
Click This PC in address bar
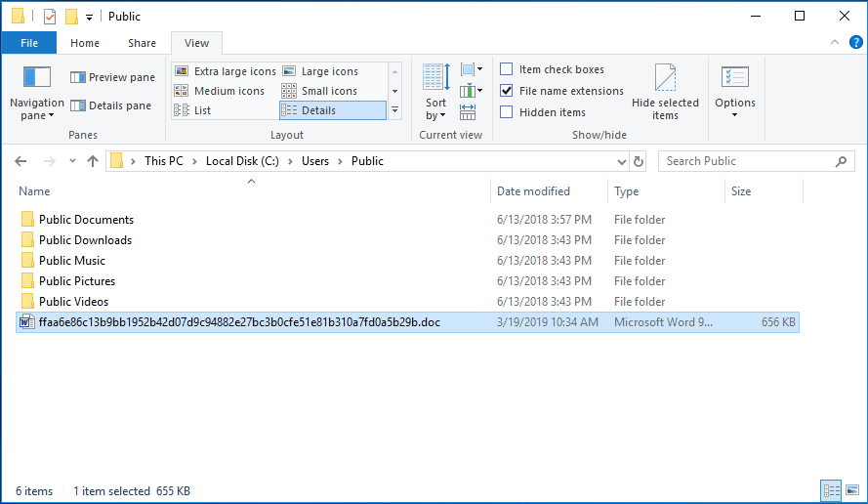(164, 161)
